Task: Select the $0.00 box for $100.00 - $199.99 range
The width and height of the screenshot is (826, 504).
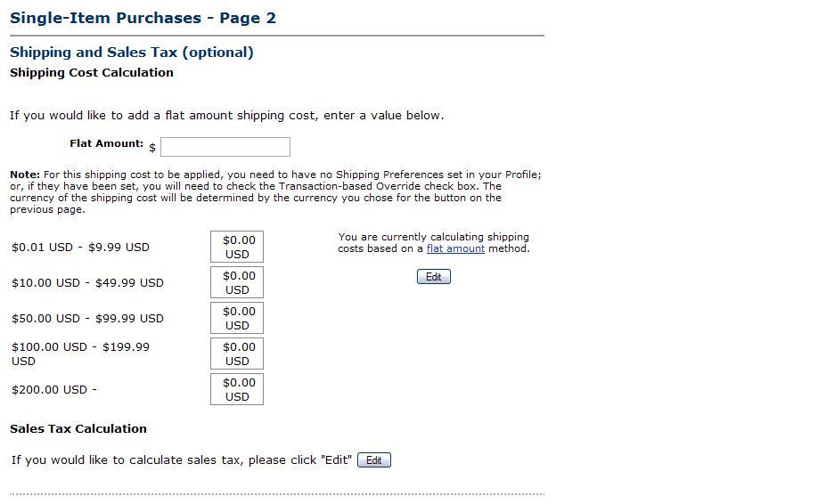Action: pyautogui.click(x=237, y=354)
